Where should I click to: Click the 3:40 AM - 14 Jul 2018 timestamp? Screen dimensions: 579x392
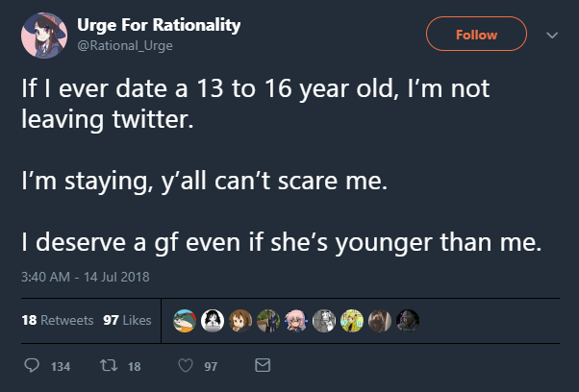click(85, 279)
